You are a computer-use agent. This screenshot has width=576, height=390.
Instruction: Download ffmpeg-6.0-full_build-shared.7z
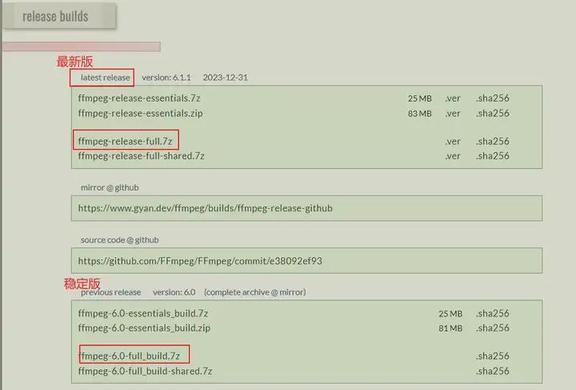click(x=145, y=371)
